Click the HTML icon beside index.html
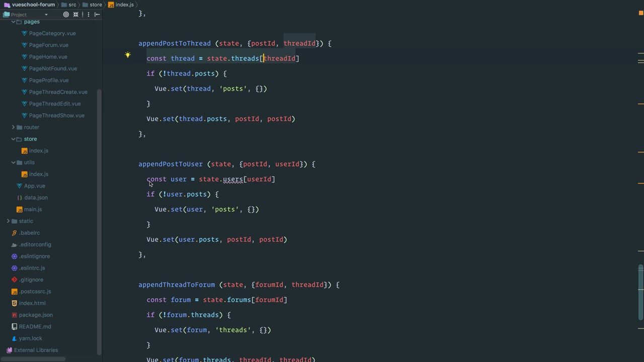 14,303
